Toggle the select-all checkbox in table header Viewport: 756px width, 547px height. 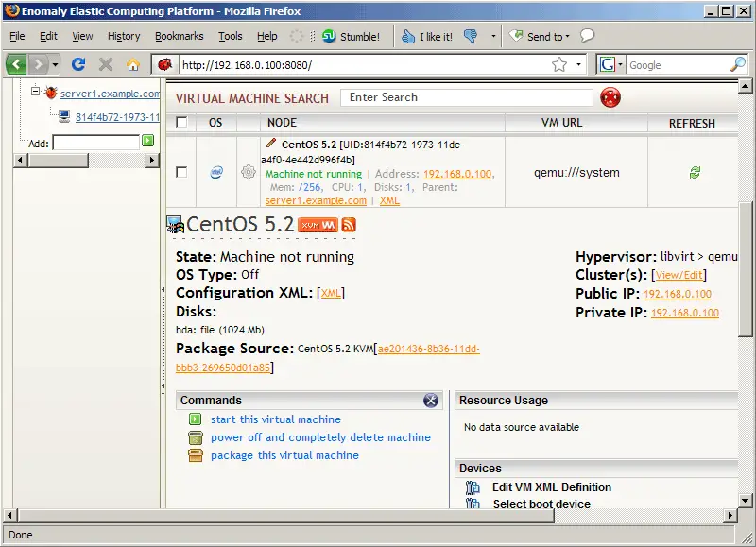(181, 122)
